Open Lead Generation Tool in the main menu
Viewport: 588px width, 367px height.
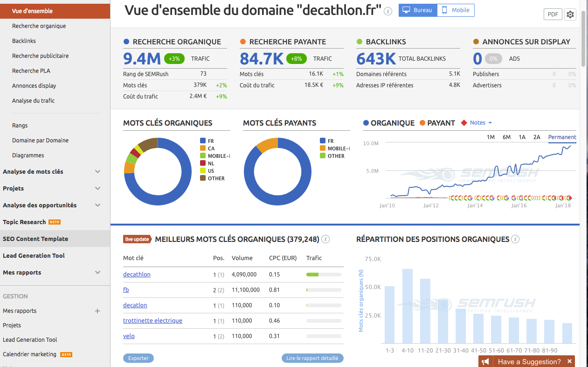click(34, 256)
